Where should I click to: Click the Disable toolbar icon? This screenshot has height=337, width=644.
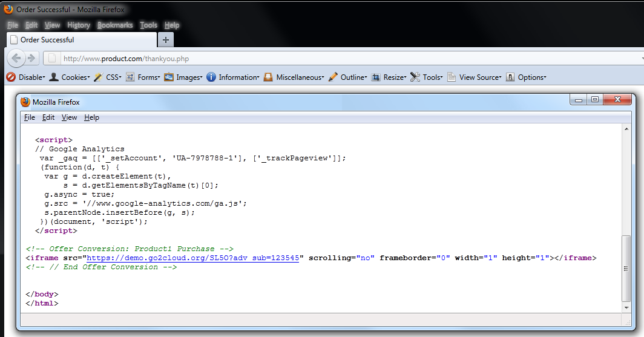(x=10, y=77)
